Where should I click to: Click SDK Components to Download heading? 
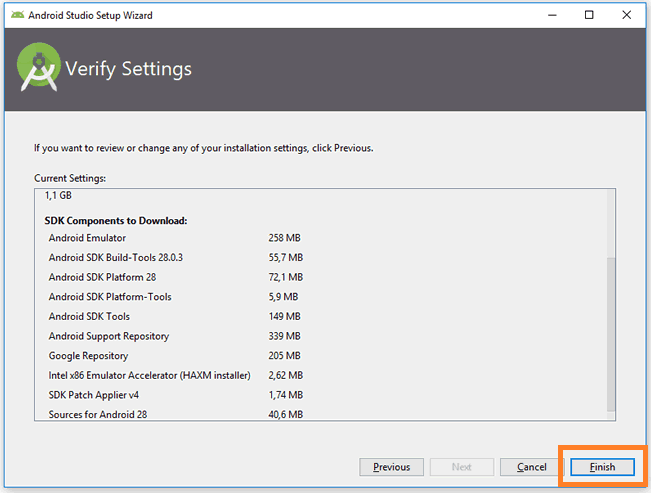click(x=116, y=221)
